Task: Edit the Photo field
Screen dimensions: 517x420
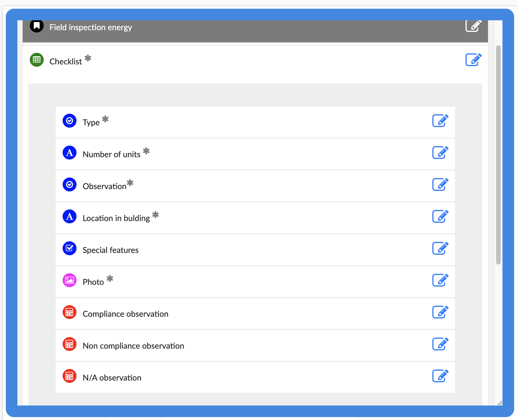Action: 440,280
